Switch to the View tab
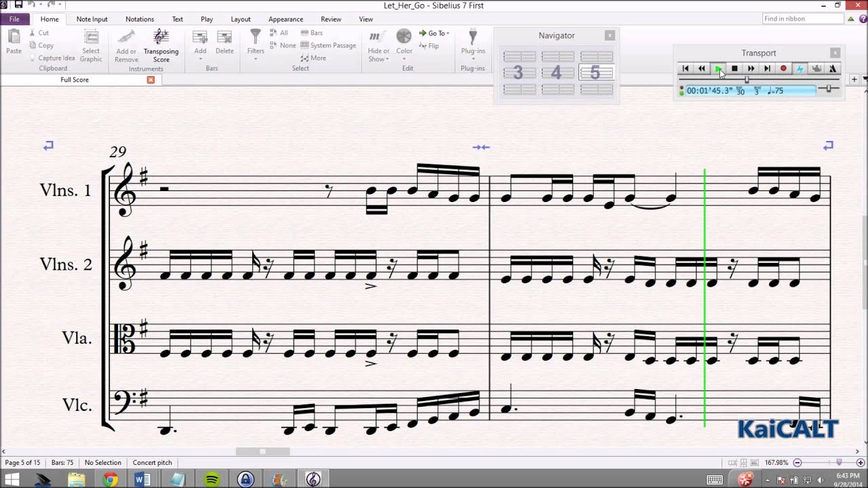This screenshot has height=488, width=868. pos(366,19)
